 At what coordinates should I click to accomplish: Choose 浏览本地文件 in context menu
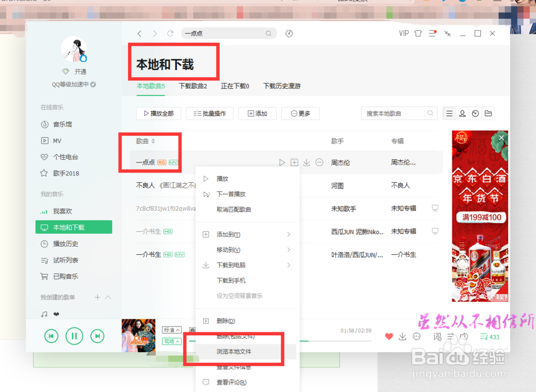coord(246,352)
